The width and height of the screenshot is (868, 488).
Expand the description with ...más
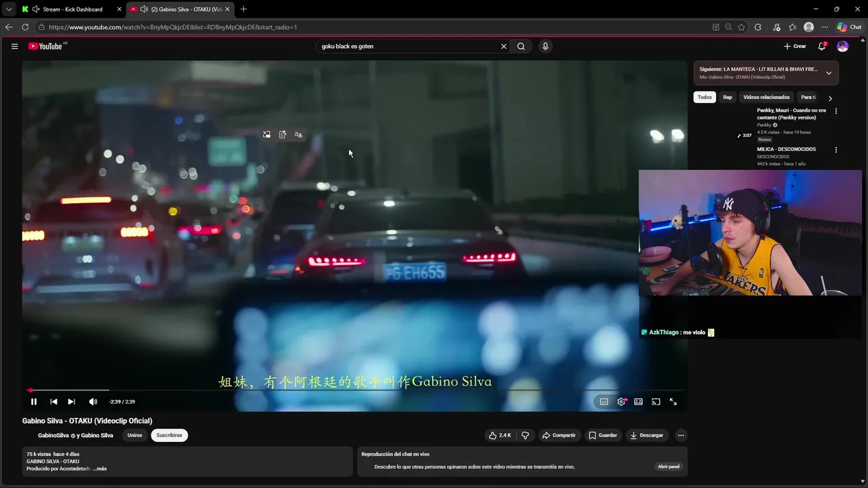click(x=100, y=468)
